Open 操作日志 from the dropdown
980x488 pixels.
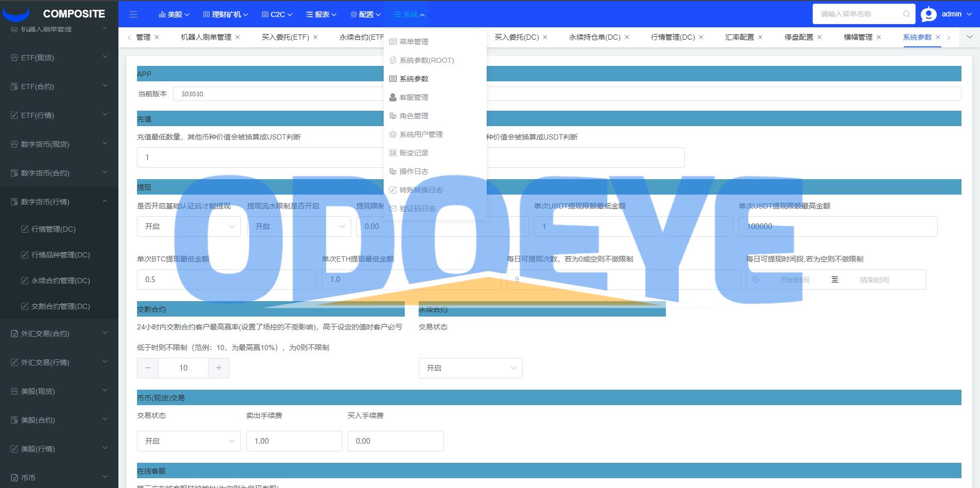point(435,171)
